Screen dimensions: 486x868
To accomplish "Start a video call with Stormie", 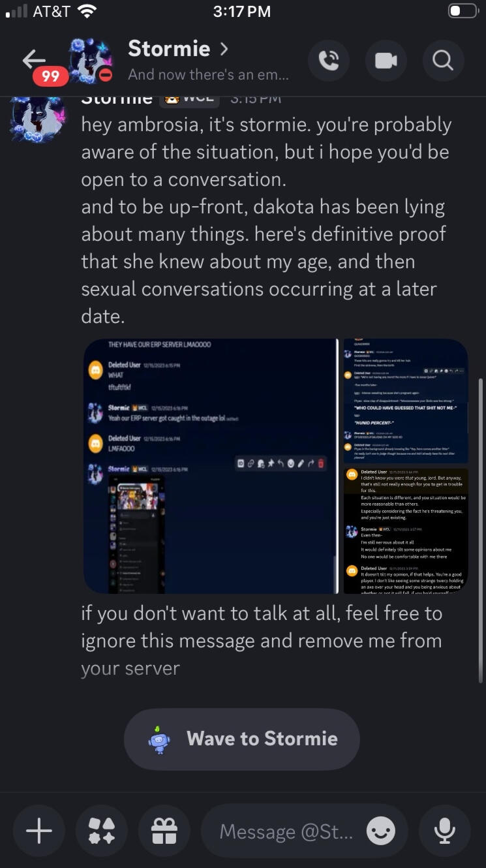I will tap(386, 61).
